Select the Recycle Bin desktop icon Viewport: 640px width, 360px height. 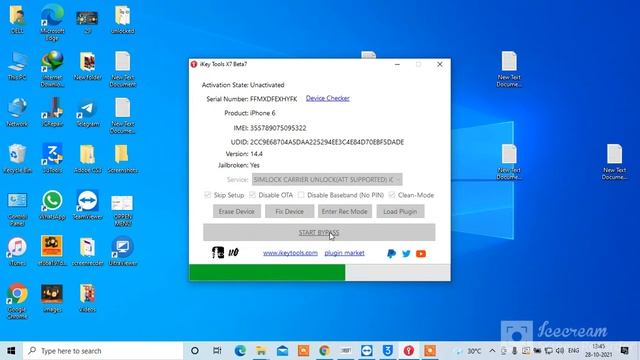point(17,158)
